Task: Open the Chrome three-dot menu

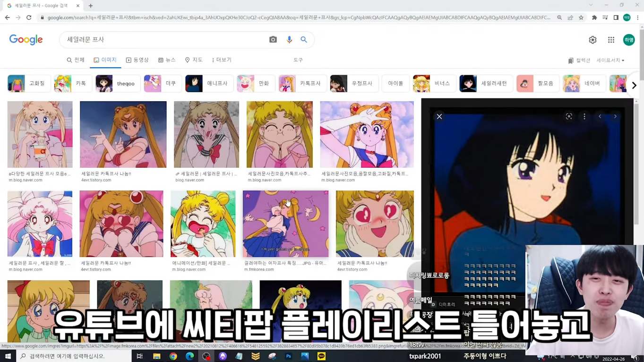Action: coord(638,17)
